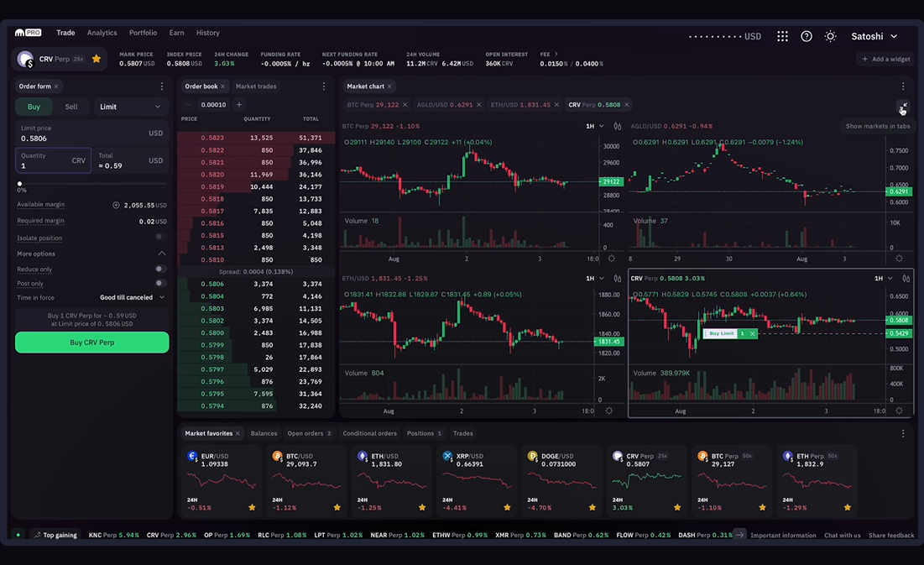Toggle the Isolate position switch
924x565 pixels.
(x=159, y=237)
